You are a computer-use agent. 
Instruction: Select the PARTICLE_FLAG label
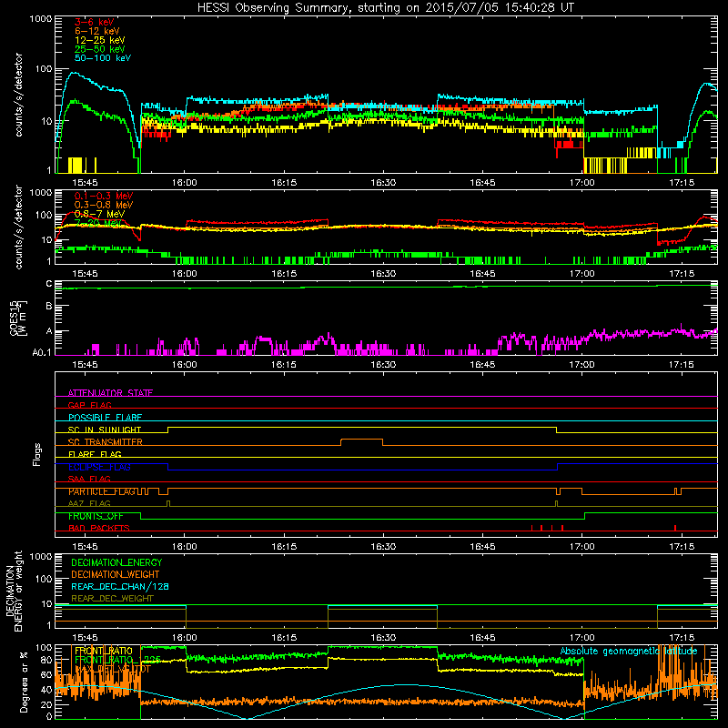point(102,491)
